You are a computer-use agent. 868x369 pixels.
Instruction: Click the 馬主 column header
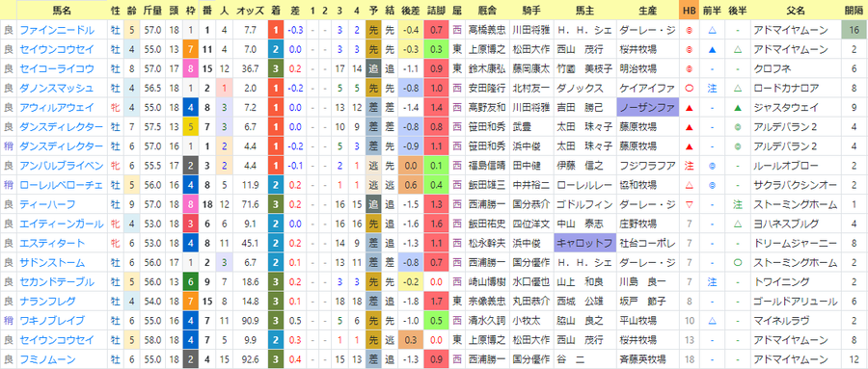point(584,11)
